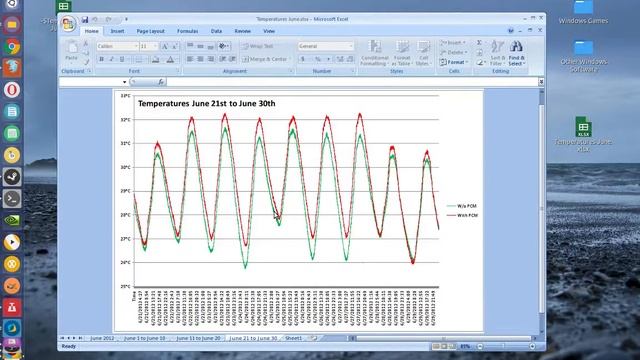
Task: Copy the selection in Clipboard group
Action: coord(86,53)
